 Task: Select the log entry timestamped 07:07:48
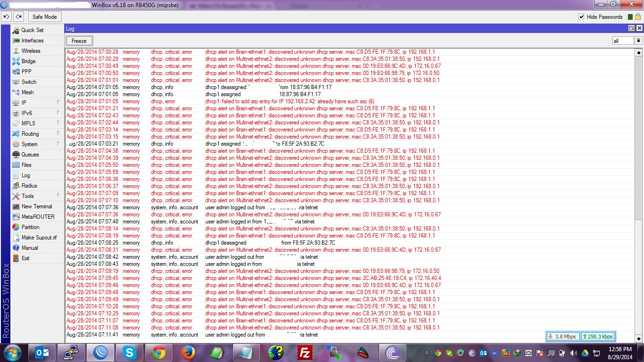(350, 222)
